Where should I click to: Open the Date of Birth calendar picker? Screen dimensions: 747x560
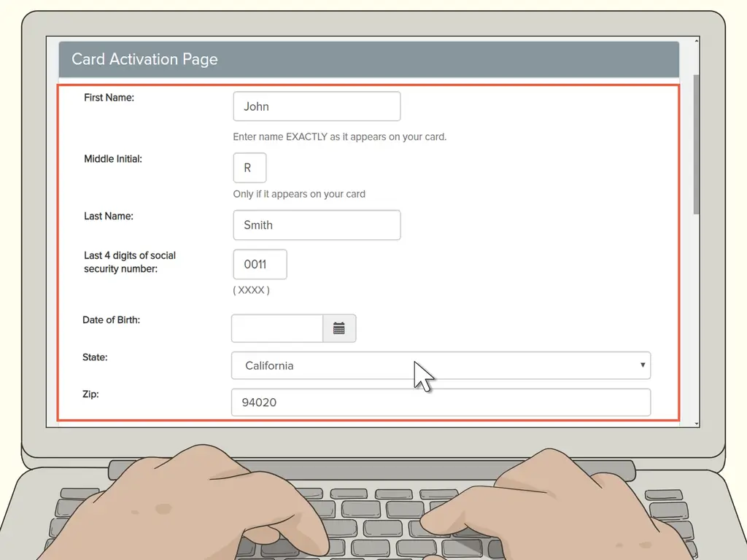[339, 328]
